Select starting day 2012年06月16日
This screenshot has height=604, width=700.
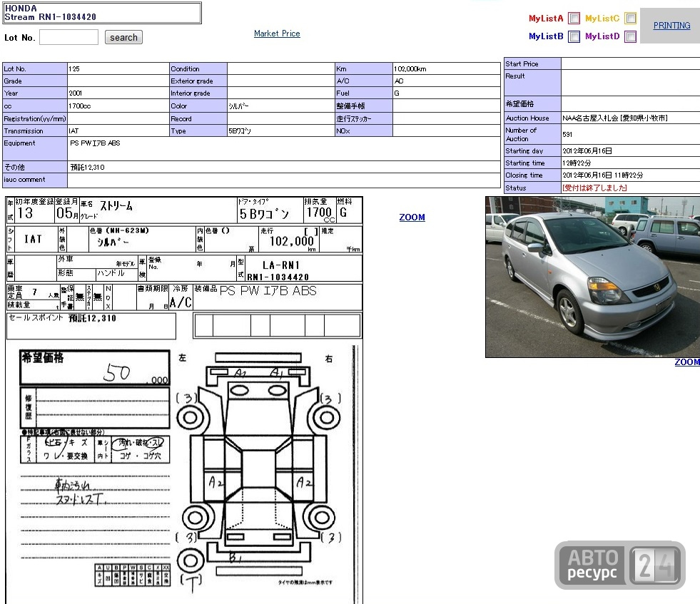coord(587,150)
